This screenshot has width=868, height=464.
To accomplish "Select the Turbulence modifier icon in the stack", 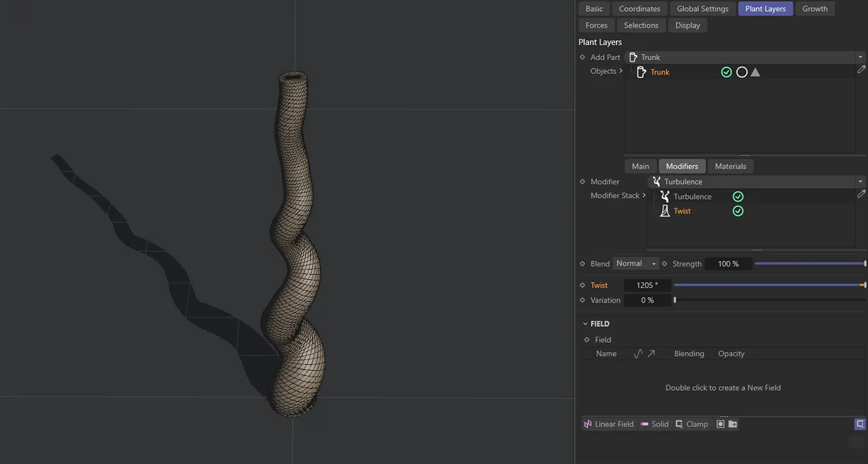I will (x=665, y=196).
